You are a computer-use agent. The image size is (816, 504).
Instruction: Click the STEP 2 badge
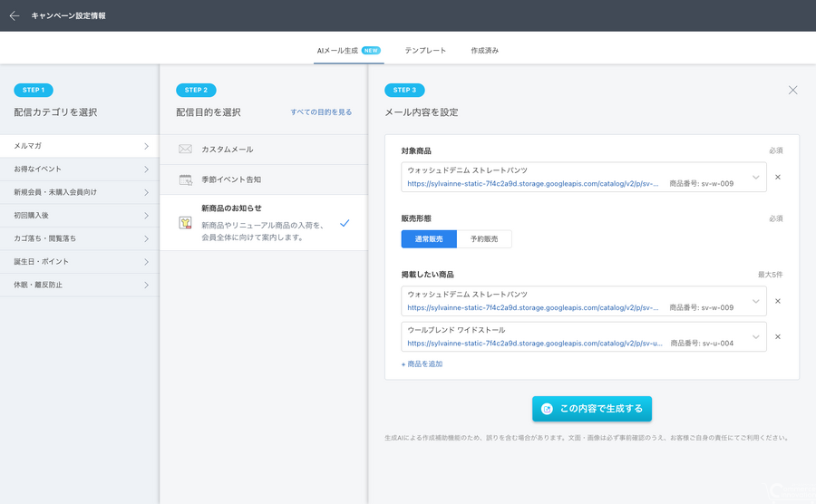196,90
